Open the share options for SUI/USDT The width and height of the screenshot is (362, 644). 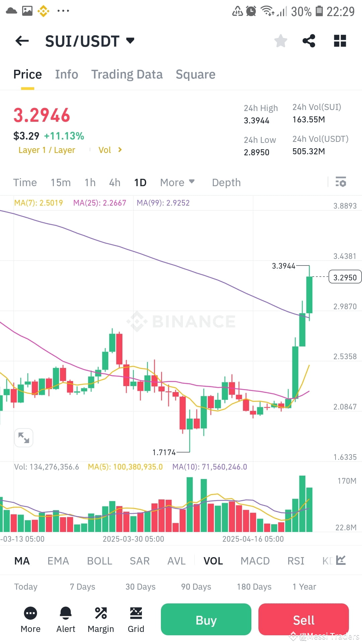point(309,41)
